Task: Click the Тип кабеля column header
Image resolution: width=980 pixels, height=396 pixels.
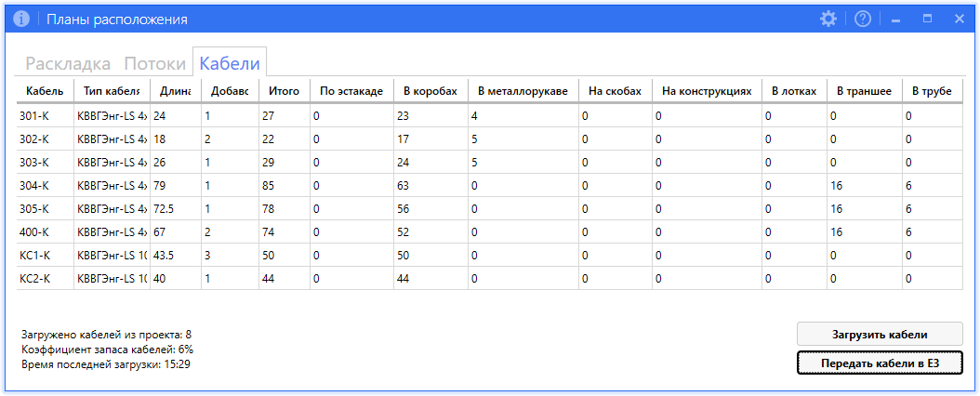Action: click(x=111, y=91)
